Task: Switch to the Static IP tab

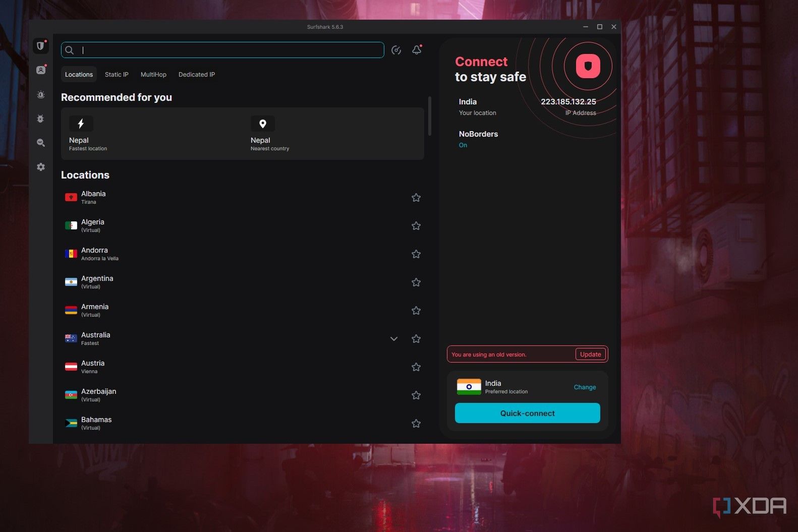Action: tap(117, 75)
